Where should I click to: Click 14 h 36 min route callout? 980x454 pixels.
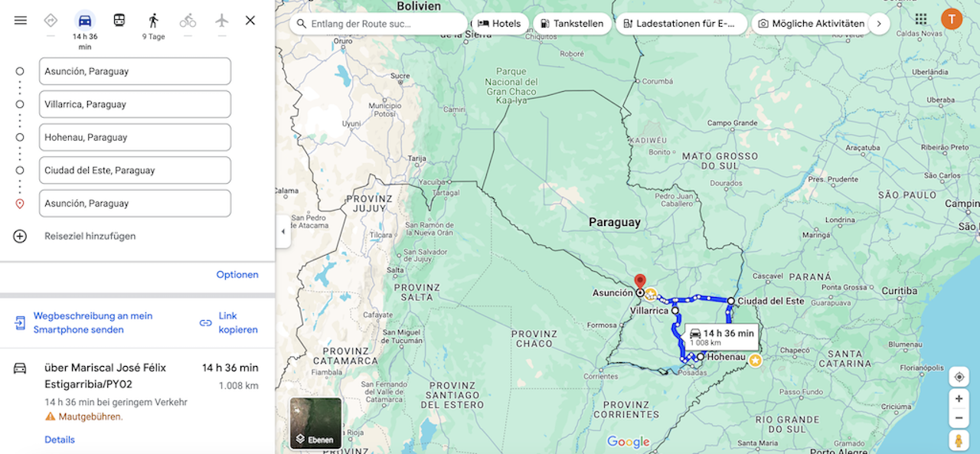721,337
